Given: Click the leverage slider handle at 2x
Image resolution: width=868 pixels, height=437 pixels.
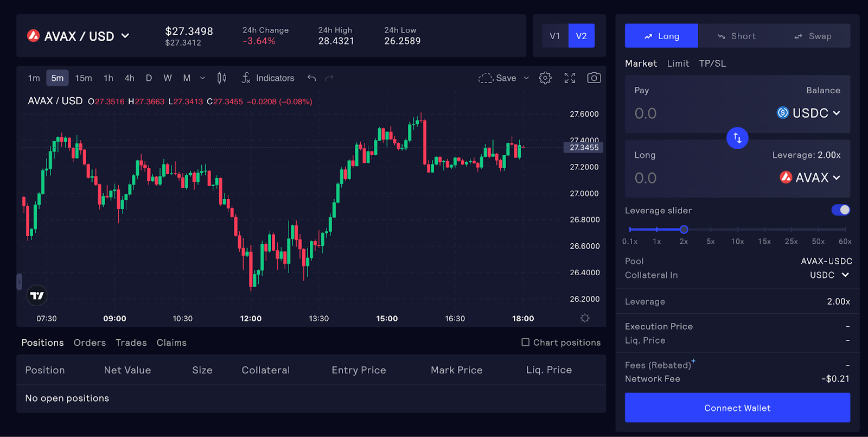Looking at the screenshot, I should [684, 229].
